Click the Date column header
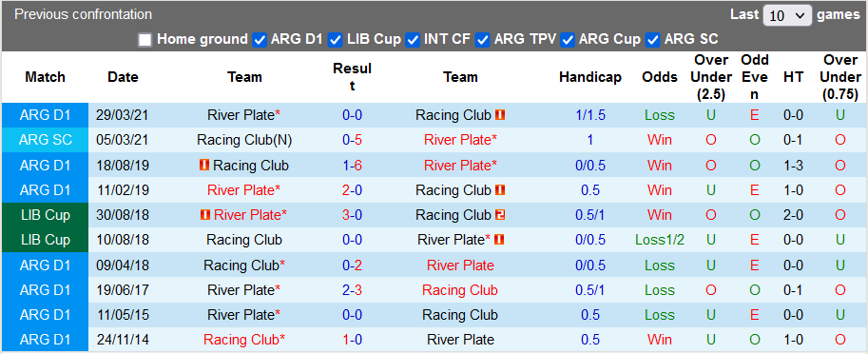The width and height of the screenshot is (868, 354). coord(123,77)
